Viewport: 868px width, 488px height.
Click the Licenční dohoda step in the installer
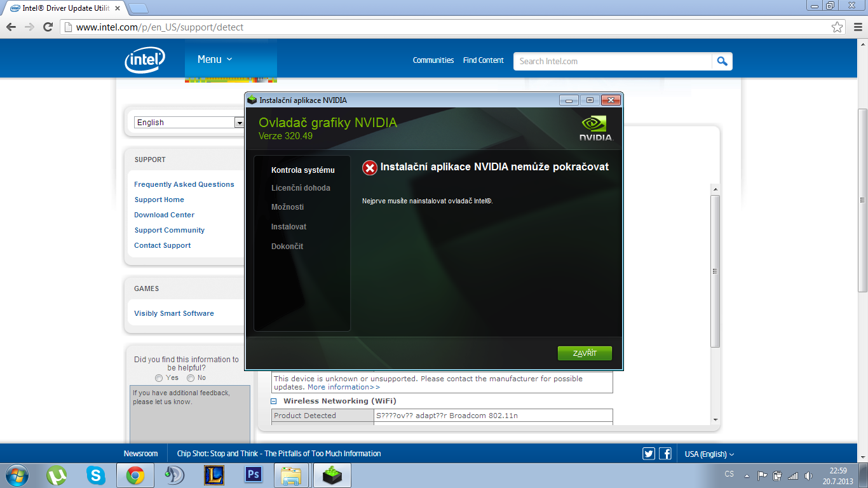301,188
